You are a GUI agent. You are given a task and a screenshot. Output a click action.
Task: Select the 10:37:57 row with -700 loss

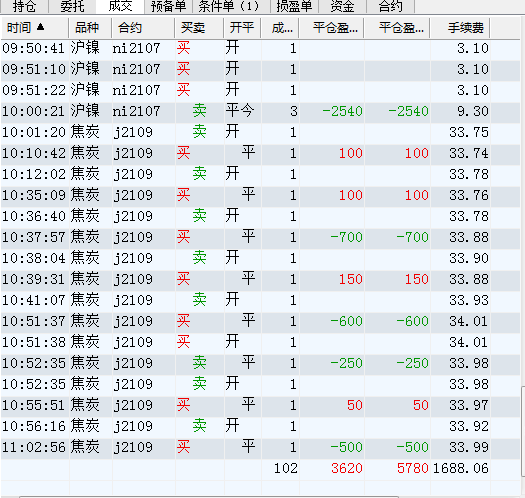pos(260,237)
